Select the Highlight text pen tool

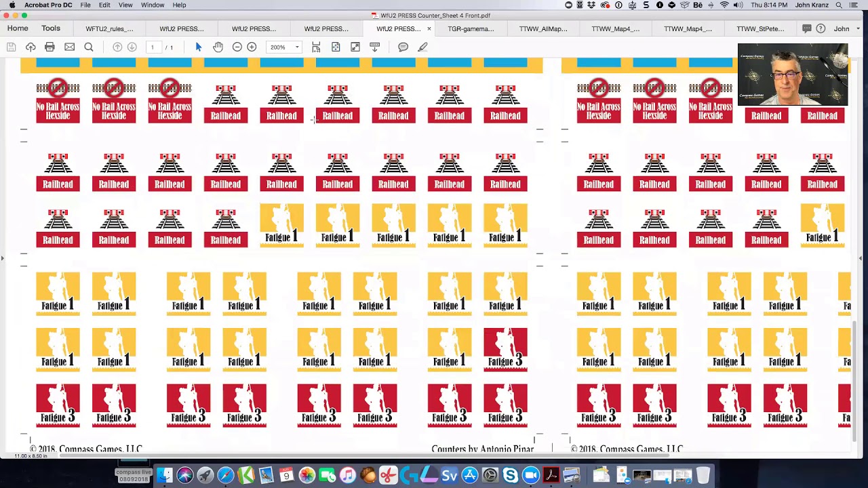pyautogui.click(x=422, y=47)
